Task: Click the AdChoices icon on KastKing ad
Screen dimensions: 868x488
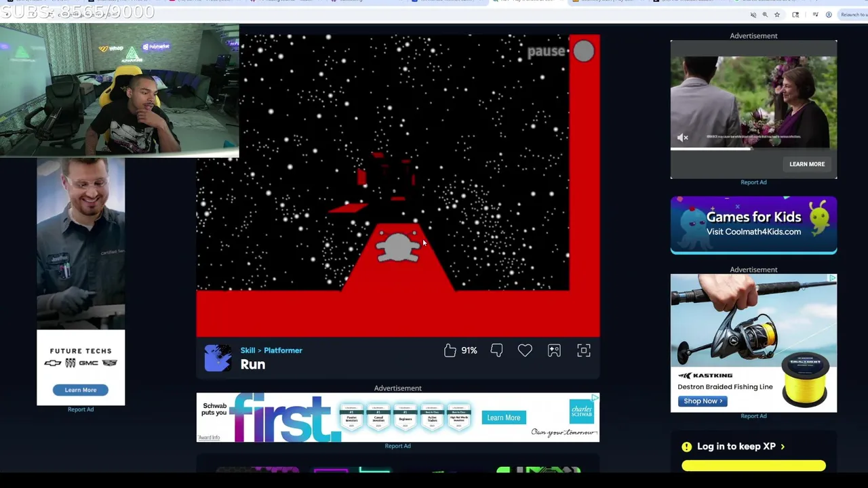Action: [832, 278]
